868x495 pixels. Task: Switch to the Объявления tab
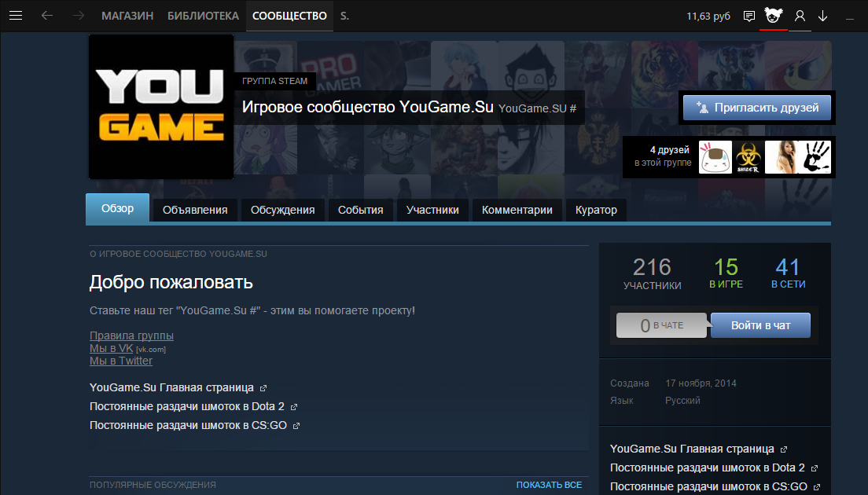[195, 210]
